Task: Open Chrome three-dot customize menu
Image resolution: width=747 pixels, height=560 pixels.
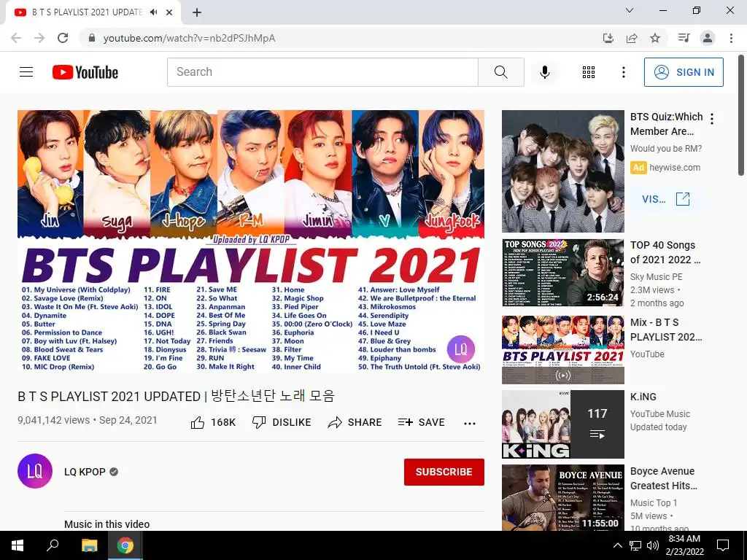Action: click(x=731, y=38)
